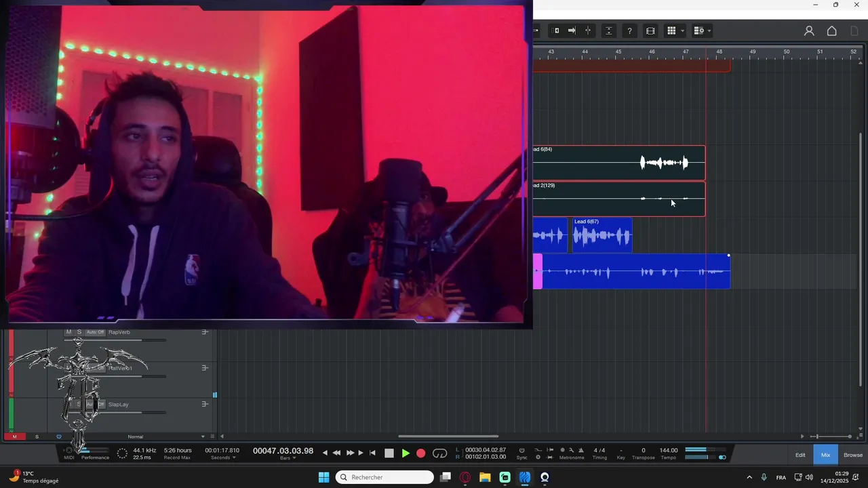Open the video player filmstrip icon
The image size is (868, 488).
[x=650, y=30]
